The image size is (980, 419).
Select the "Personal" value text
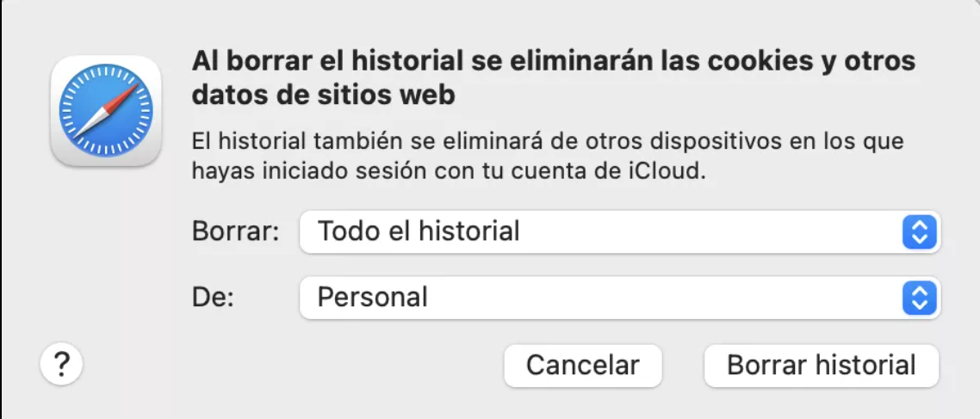coord(373,298)
